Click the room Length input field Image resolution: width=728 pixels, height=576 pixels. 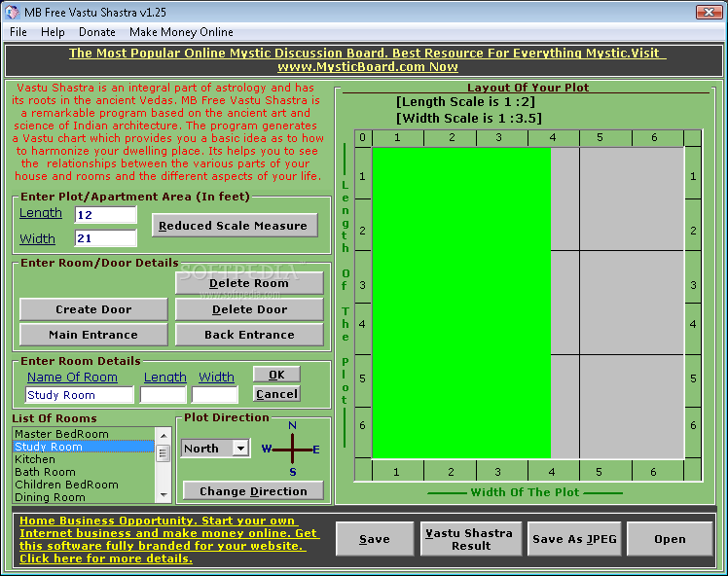tap(163, 395)
